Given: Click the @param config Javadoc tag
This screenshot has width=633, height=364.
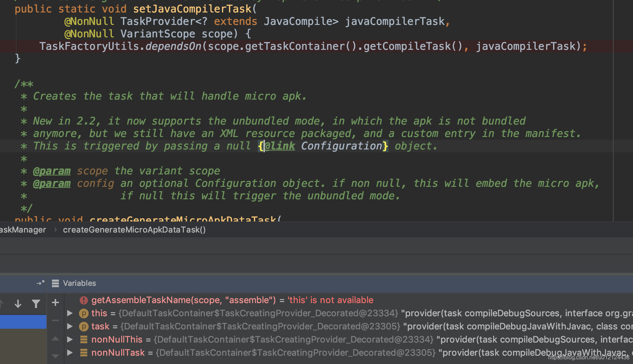Looking at the screenshot, I should 52,183.
